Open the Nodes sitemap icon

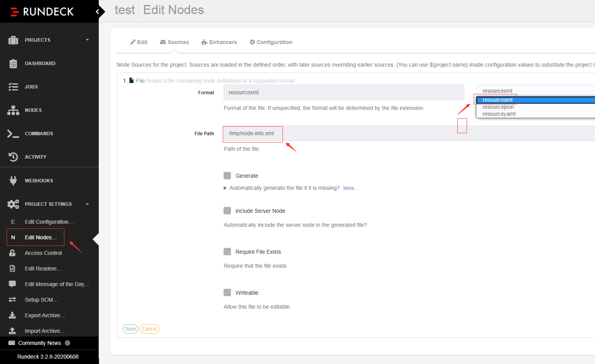[13, 110]
